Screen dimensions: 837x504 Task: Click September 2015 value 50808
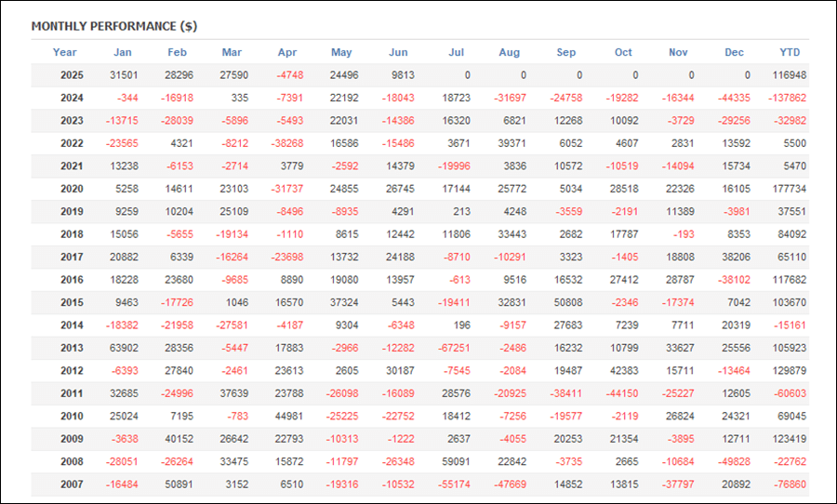click(x=568, y=303)
